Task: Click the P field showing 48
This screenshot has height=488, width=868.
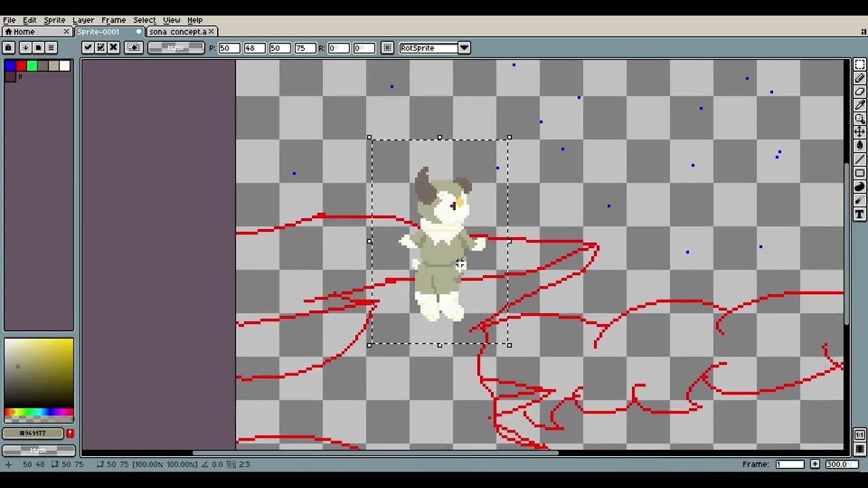Action: point(254,48)
